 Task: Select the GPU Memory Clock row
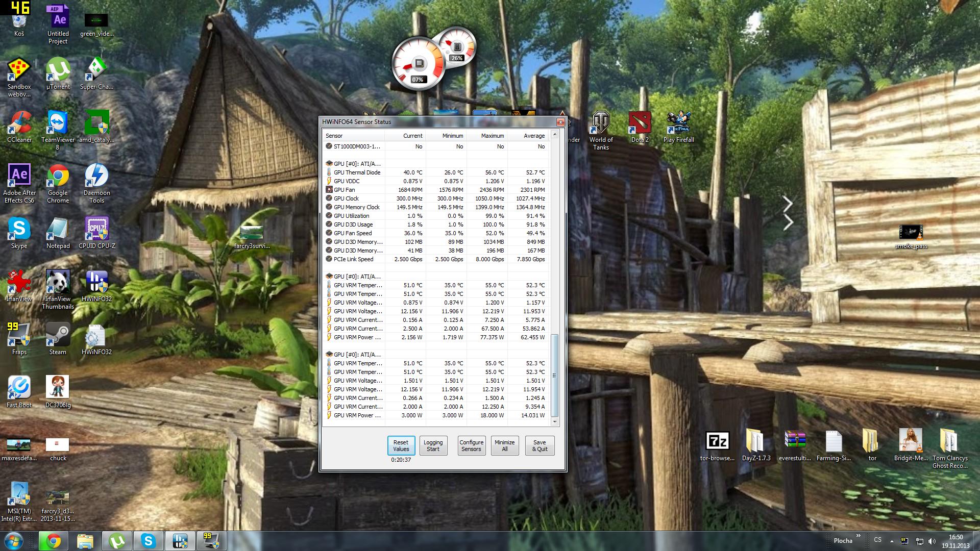click(x=436, y=207)
